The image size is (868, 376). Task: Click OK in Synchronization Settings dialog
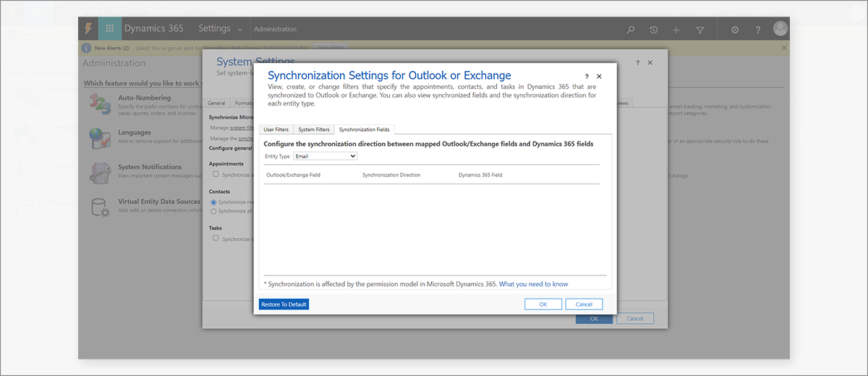543,304
